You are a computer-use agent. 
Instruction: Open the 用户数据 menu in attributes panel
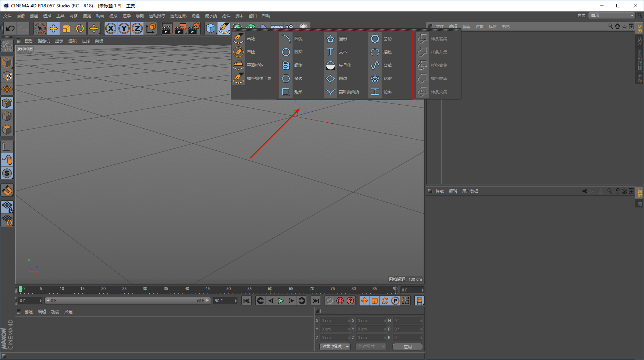tap(470, 191)
